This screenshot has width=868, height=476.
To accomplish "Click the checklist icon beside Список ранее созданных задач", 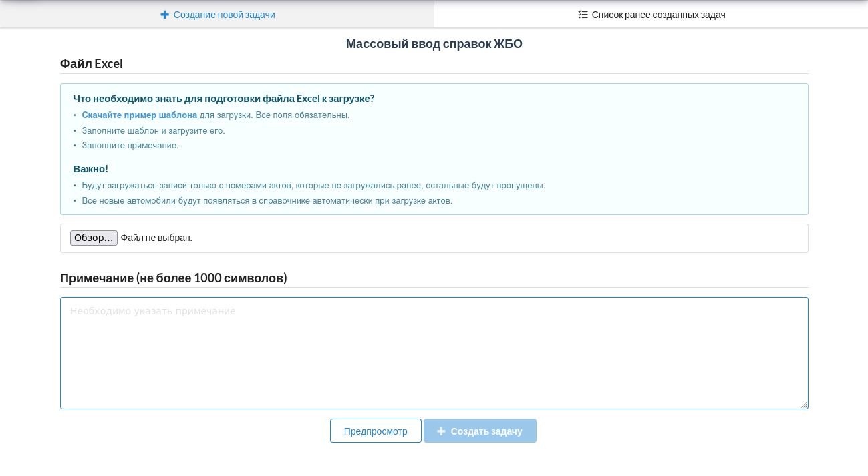I will pyautogui.click(x=583, y=15).
